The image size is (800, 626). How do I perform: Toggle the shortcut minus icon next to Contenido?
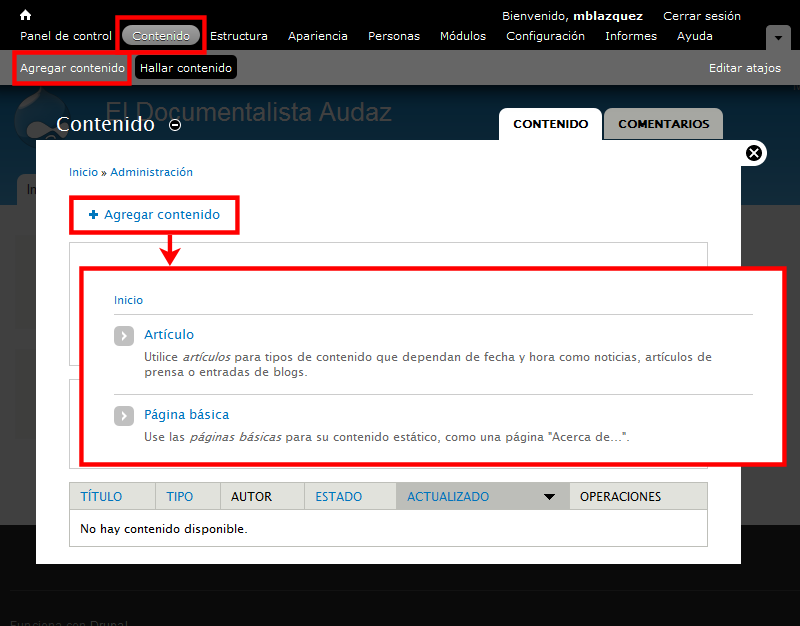(x=175, y=125)
